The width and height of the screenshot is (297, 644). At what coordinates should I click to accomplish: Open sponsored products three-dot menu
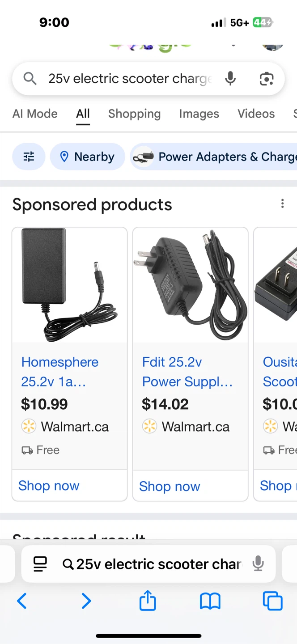point(282,204)
